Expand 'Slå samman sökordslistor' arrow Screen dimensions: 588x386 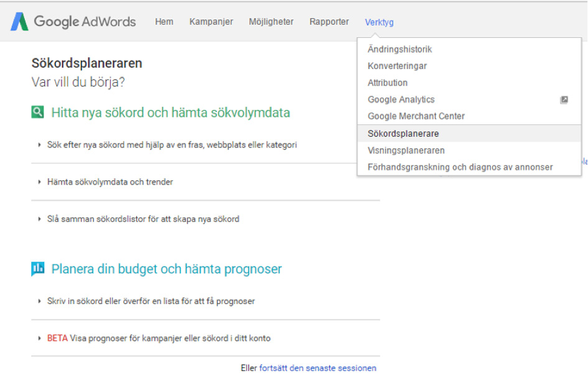pyautogui.click(x=39, y=219)
